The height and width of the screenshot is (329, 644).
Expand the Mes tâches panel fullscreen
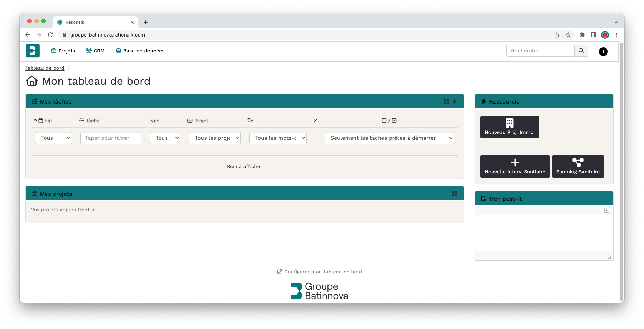click(447, 101)
